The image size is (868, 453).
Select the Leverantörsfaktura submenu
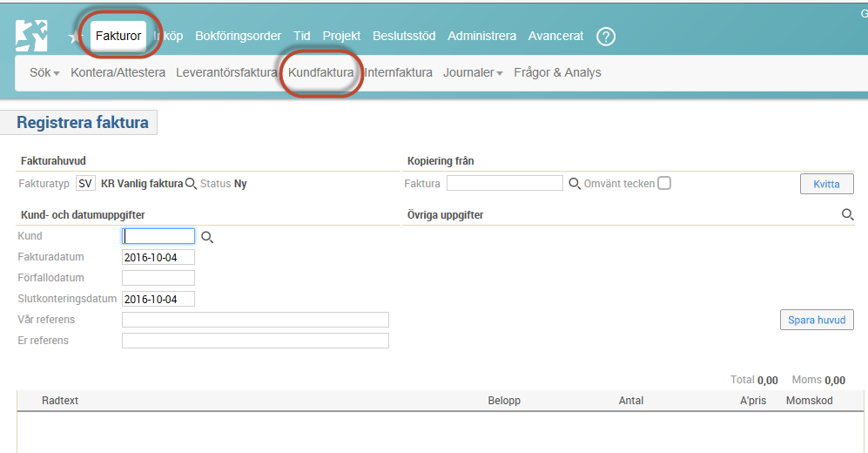(x=226, y=72)
